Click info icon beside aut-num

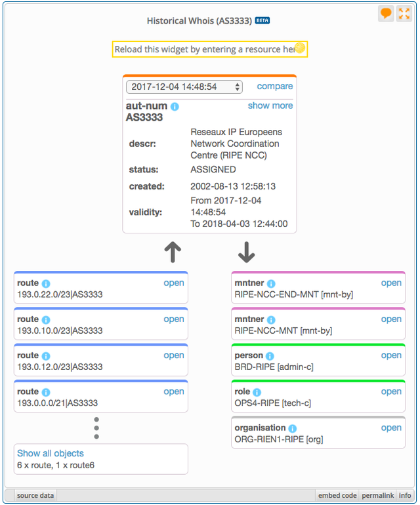pos(175,107)
